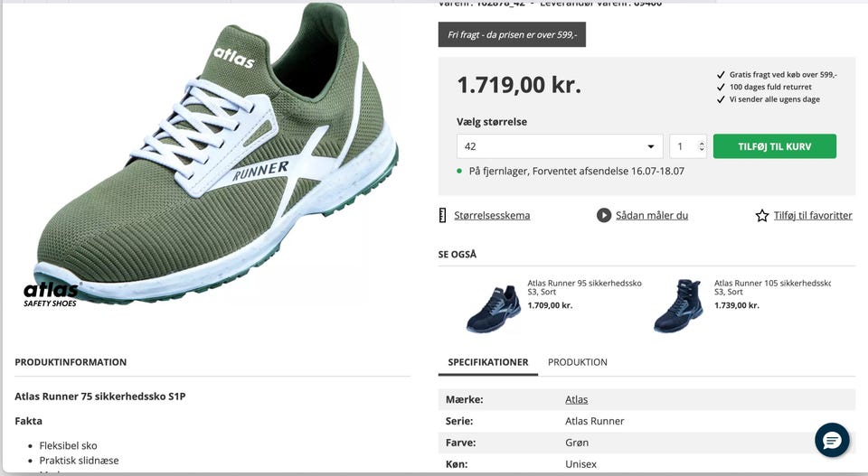
Task: Click the green stock status dot
Action: 459,172
